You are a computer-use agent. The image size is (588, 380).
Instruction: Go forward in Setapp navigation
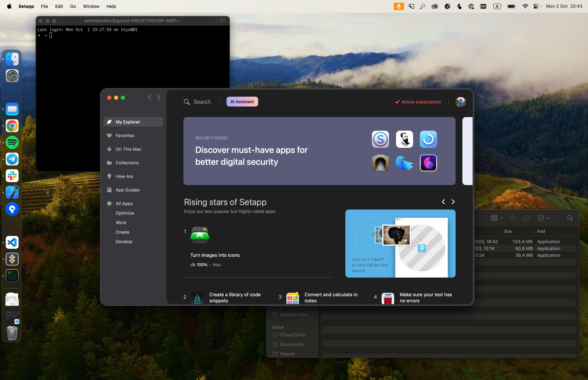click(x=159, y=97)
